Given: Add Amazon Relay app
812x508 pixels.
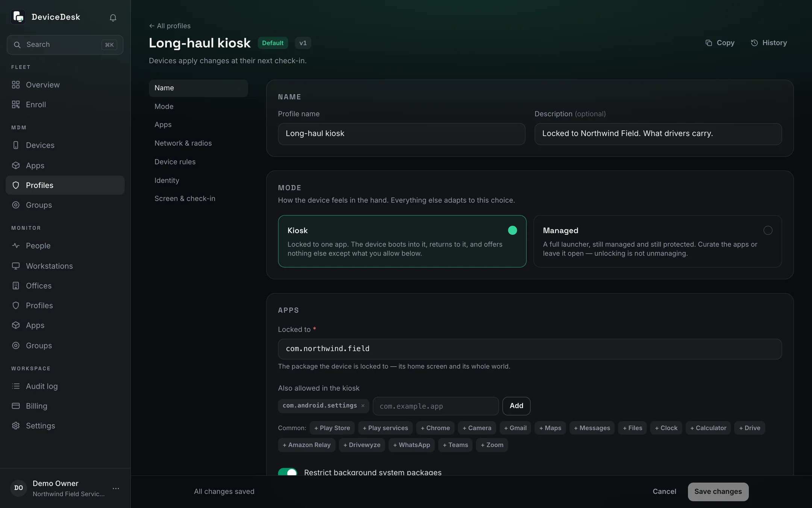Looking at the screenshot, I should (307, 445).
